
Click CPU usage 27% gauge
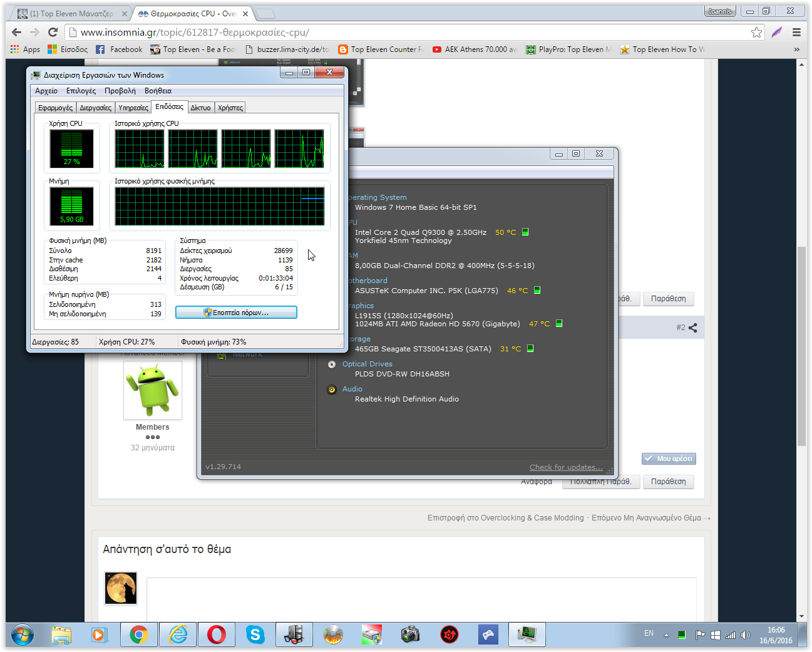[71, 148]
